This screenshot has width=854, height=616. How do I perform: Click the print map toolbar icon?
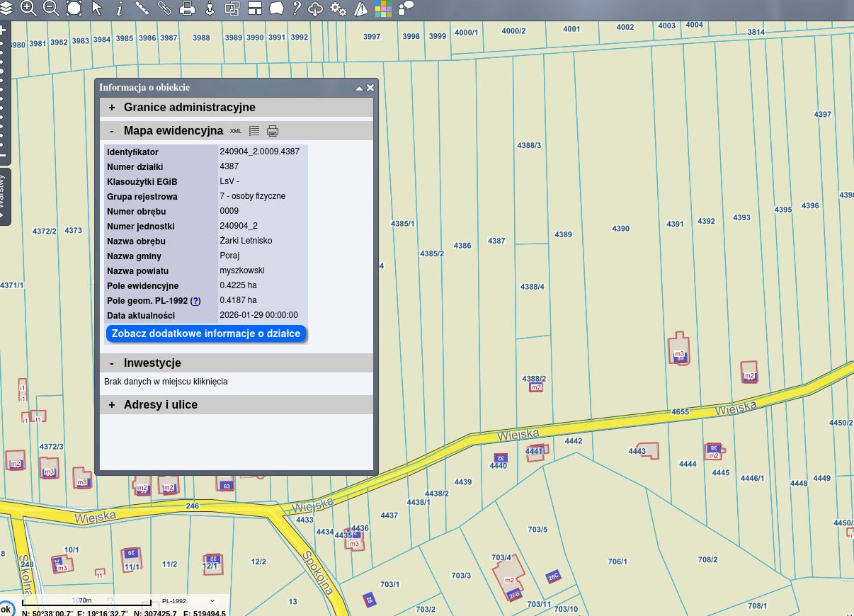[187, 8]
